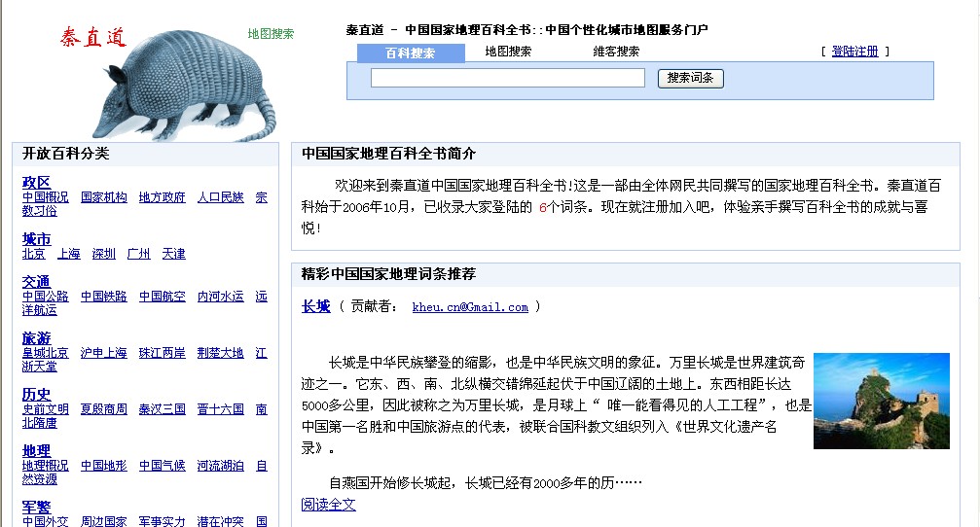
Task: Click the 中国国家地理百科全书简介 heading
Action: click(388, 153)
